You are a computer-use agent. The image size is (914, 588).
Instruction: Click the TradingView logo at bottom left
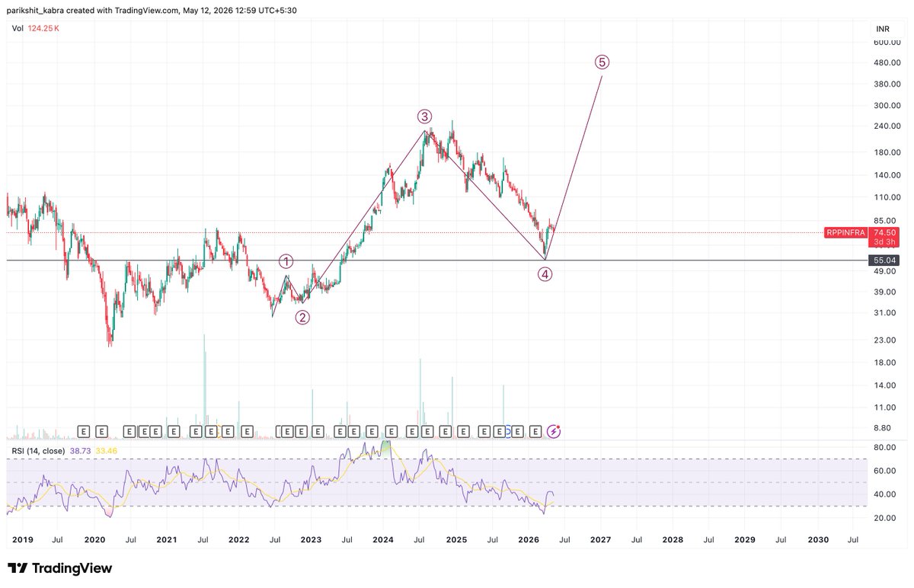[x=59, y=568]
